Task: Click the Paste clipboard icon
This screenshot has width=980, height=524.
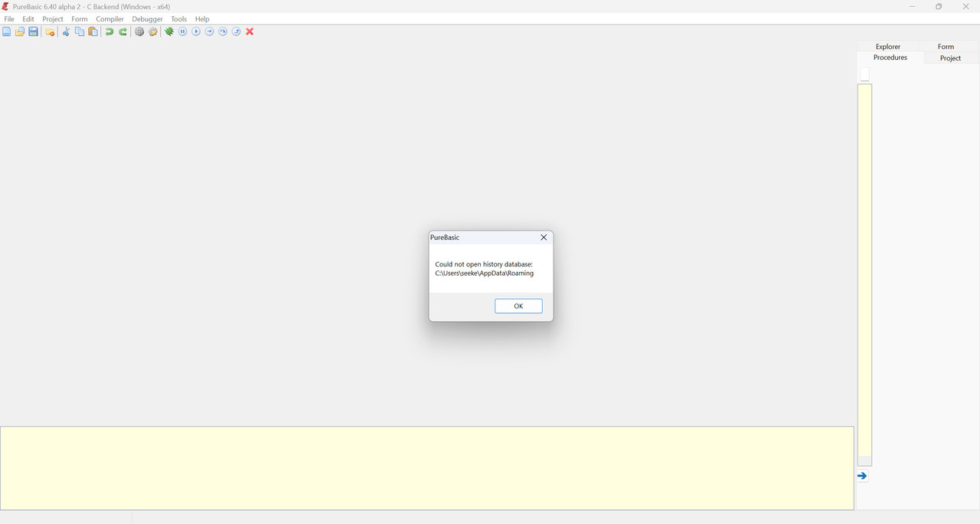Action: pyautogui.click(x=93, y=31)
